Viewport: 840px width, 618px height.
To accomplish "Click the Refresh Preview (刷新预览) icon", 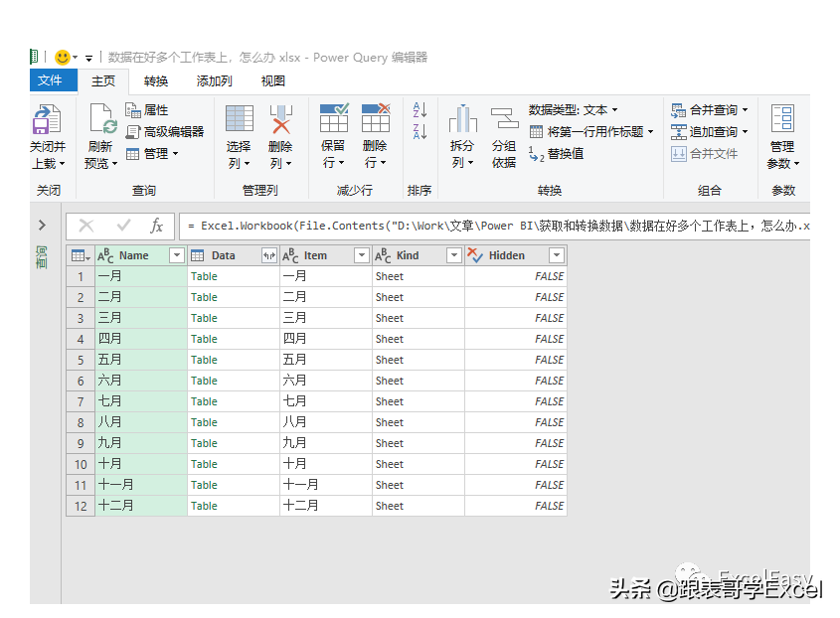I will pyautogui.click(x=102, y=119).
